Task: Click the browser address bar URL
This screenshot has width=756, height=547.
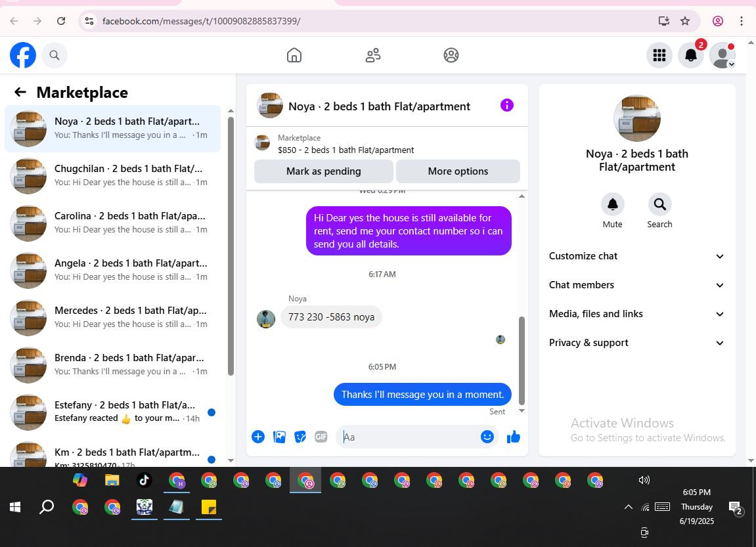Action: (x=201, y=21)
